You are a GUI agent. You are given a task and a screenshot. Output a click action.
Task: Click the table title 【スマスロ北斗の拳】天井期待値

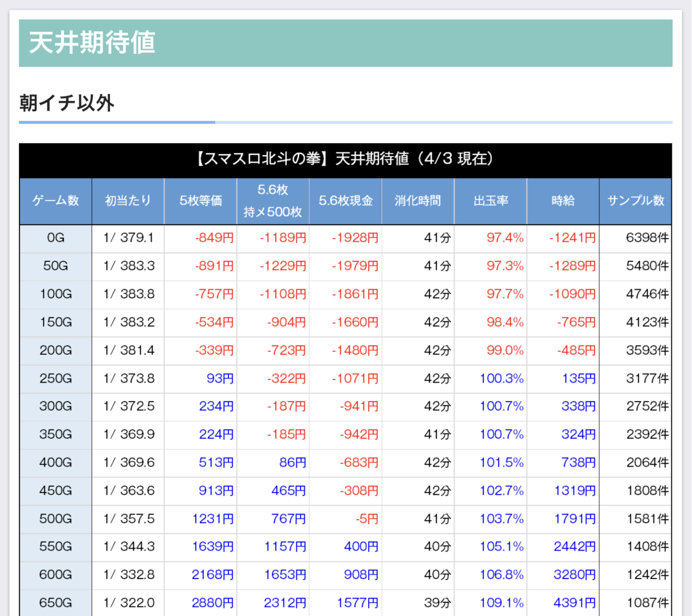pyautogui.click(x=345, y=159)
